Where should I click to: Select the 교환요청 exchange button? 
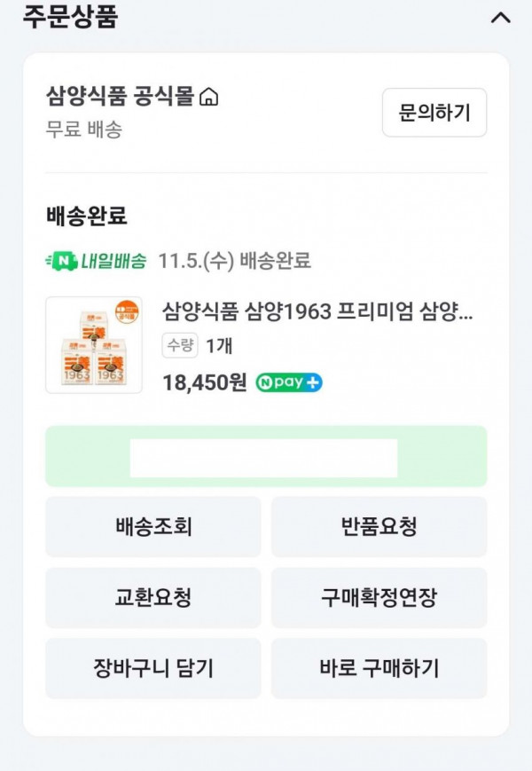click(153, 597)
